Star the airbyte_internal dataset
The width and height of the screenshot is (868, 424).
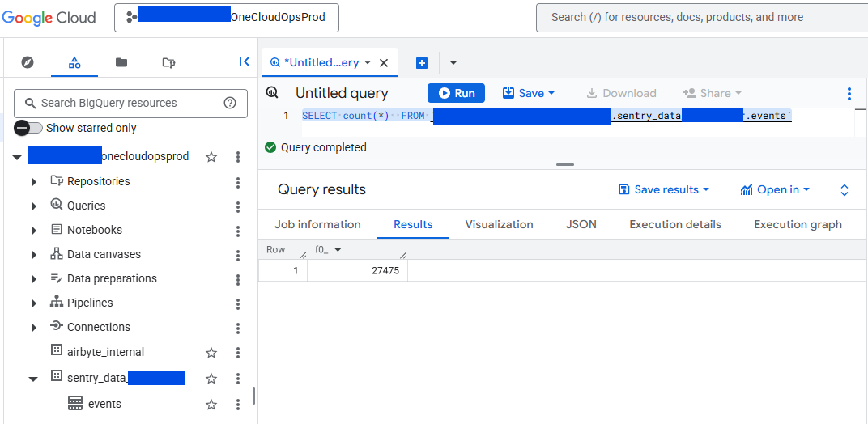coord(211,353)
